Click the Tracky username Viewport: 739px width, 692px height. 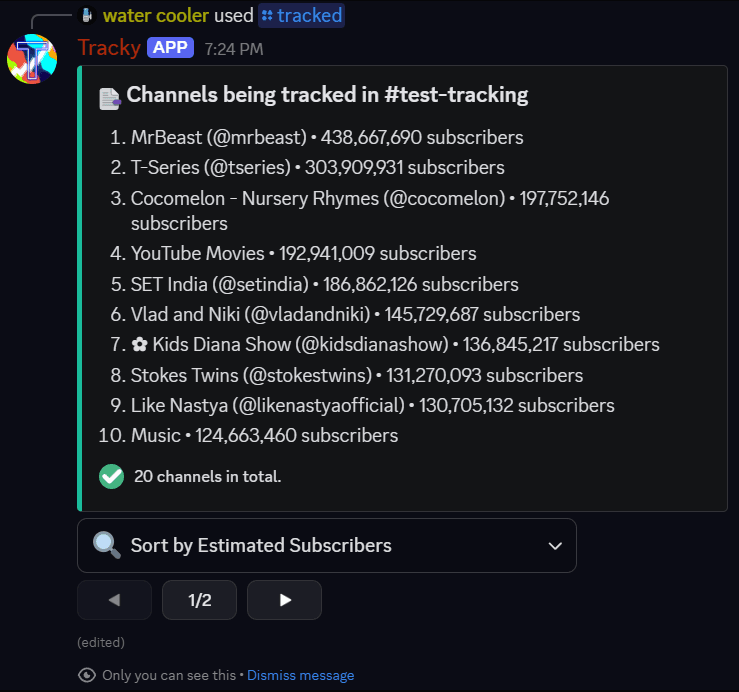point(109,47)
